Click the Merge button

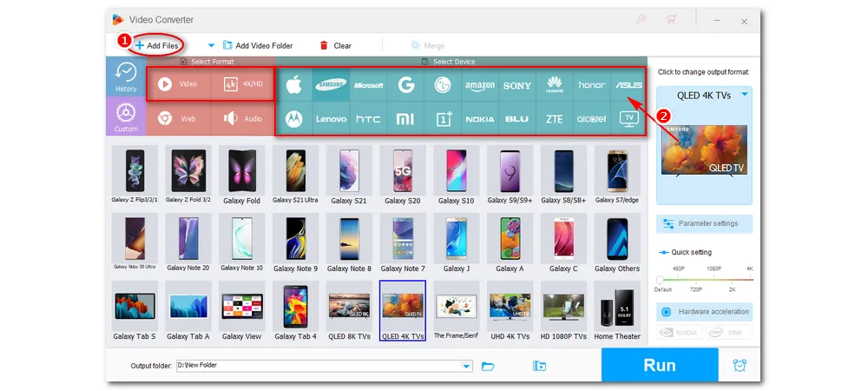[x=428, y=45]
